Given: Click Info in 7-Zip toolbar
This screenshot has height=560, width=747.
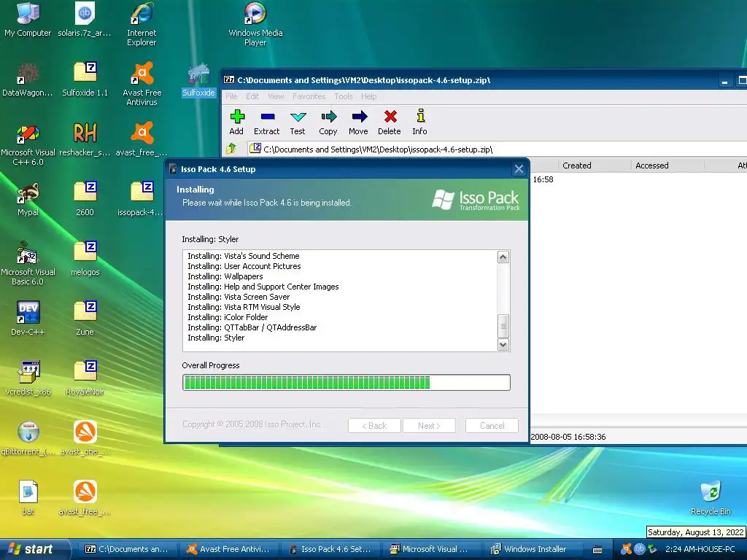Looking at the screenshot, I should (x=419, y=122).
